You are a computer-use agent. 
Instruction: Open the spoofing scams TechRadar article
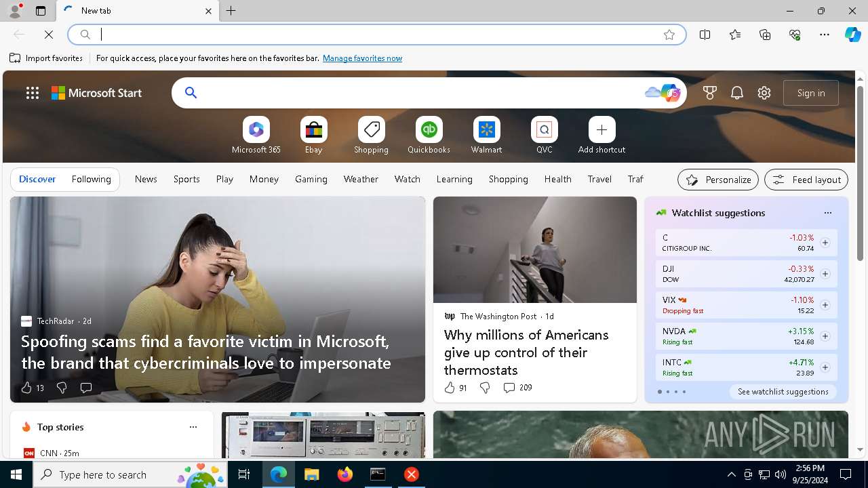[206, 352]
